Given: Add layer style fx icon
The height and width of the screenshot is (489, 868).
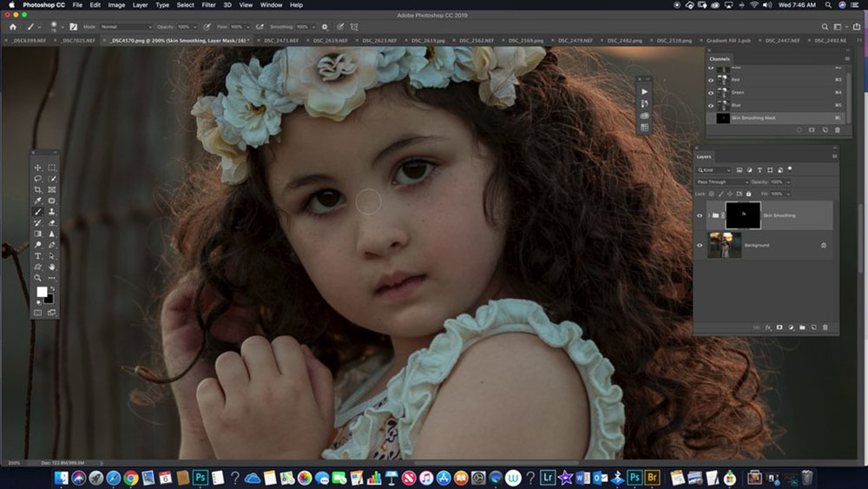Looking at the screenshot, I should pos(768,327).
